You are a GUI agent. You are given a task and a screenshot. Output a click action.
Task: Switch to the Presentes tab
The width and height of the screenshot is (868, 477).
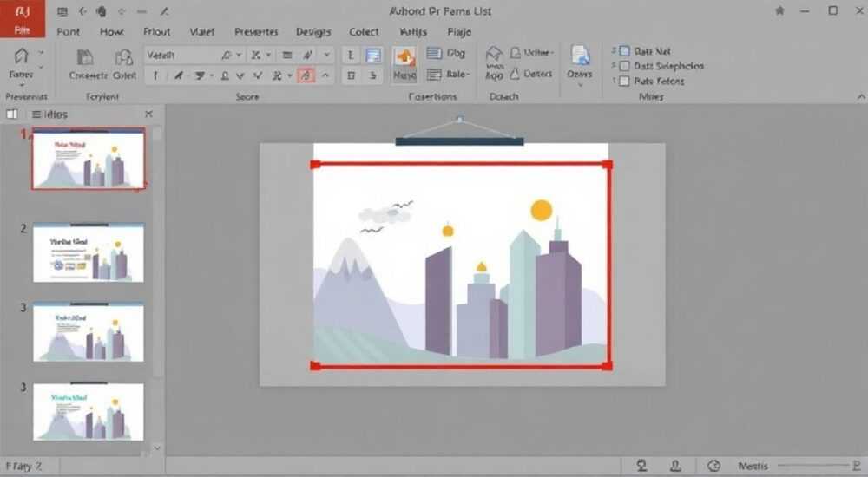click(256, 32)
